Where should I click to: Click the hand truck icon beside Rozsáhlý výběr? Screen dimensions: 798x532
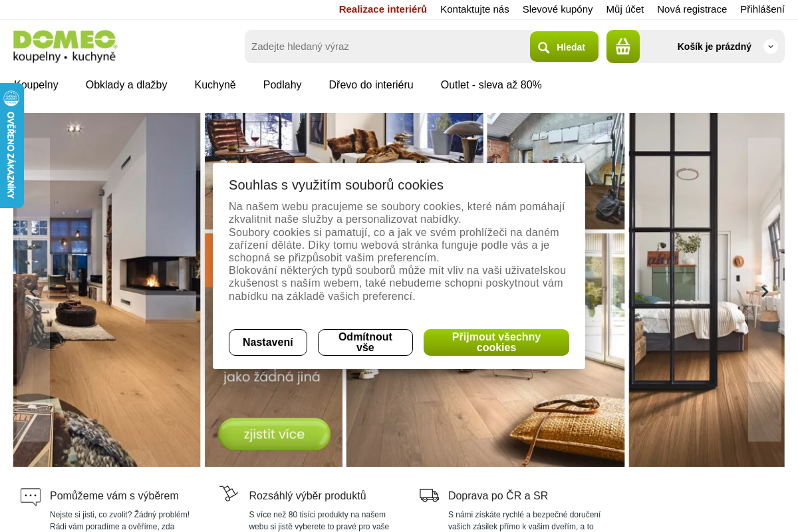[x=229, y=493]
